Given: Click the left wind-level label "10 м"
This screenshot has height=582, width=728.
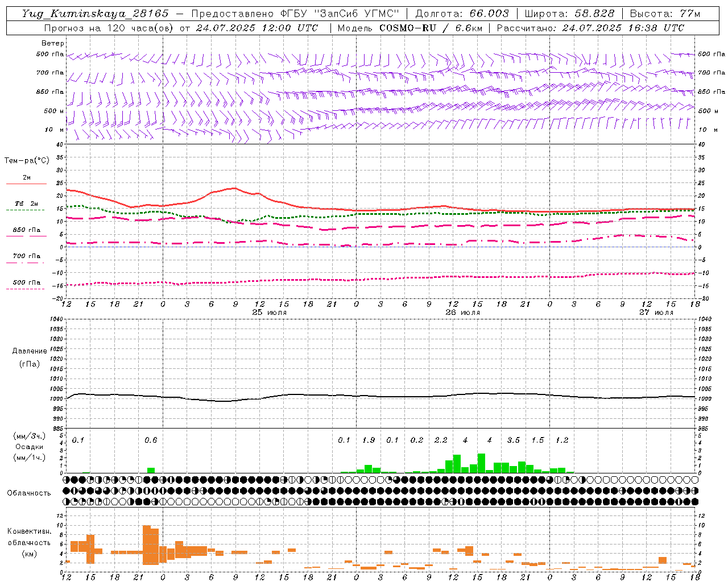Looking at the screenshot, I should click(55, 130).
